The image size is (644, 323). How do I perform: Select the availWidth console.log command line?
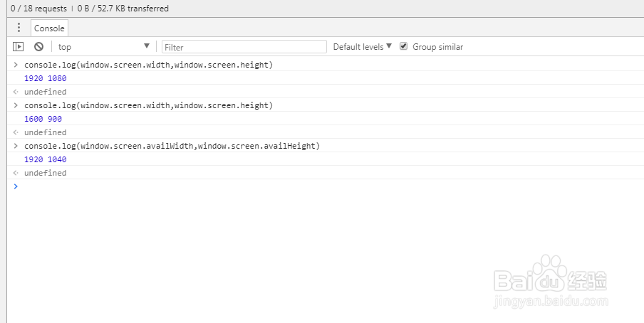pos(172,146)
